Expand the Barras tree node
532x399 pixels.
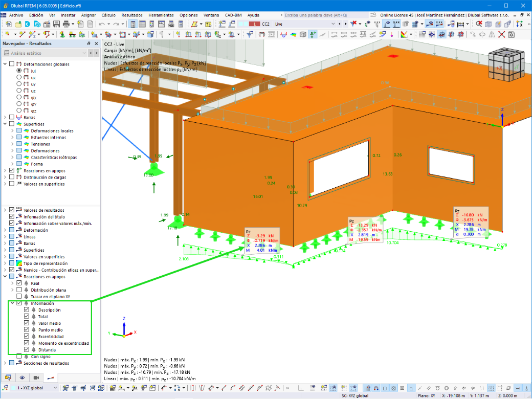tap(5, 117)
